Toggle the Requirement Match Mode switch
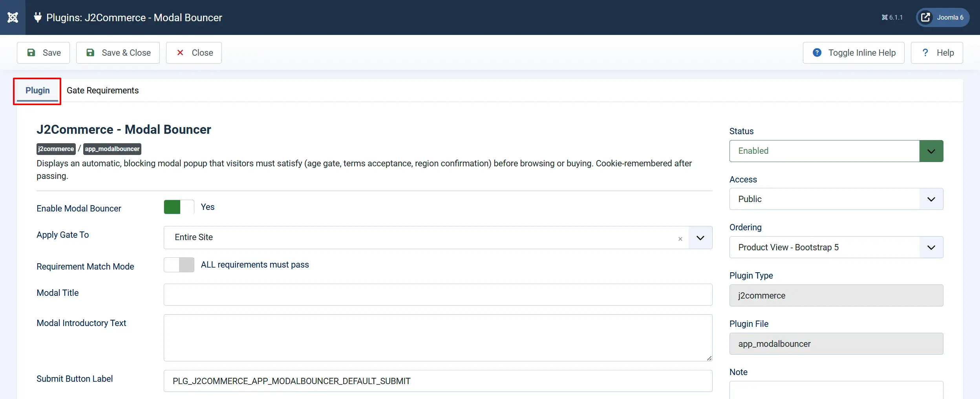The height and width of the screenshot is (399, 980). pos(179,265)
